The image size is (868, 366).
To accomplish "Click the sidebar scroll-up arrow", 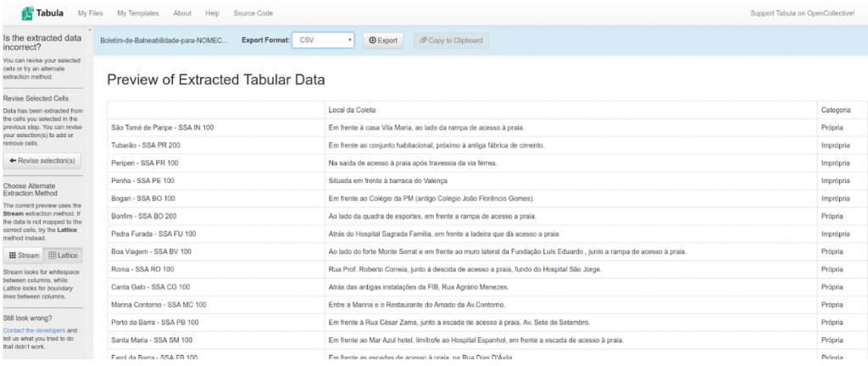I will (x=90, y=31).
